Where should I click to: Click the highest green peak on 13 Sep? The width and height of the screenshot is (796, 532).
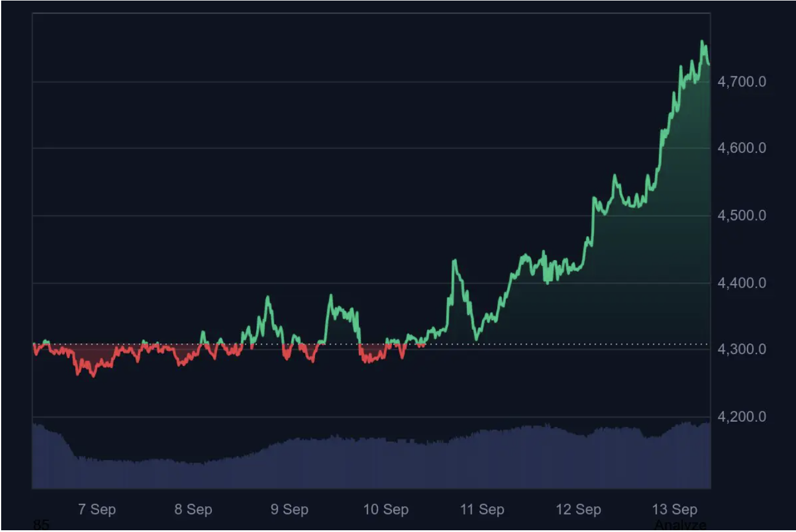pos(702,42)
